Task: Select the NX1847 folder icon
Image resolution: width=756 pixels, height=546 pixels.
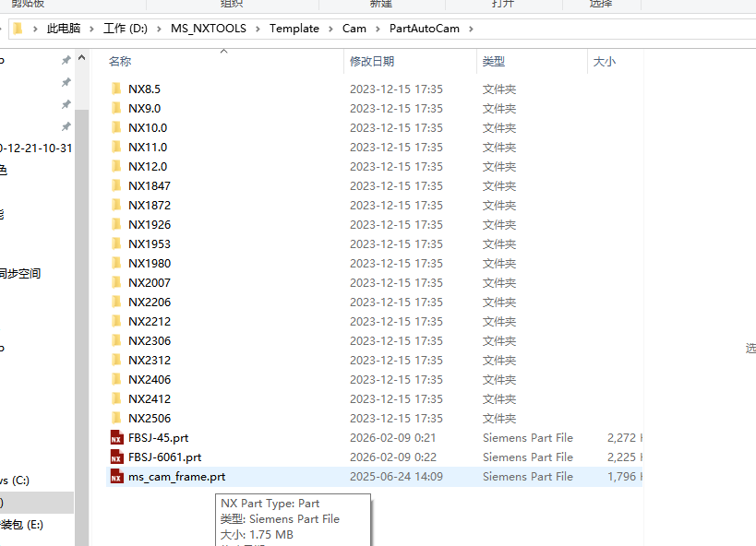Action: coord(116,185)
